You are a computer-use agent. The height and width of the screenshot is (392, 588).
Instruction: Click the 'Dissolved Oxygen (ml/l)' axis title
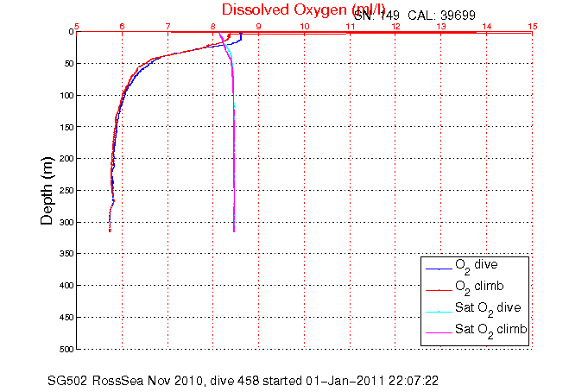coord(303,10)
